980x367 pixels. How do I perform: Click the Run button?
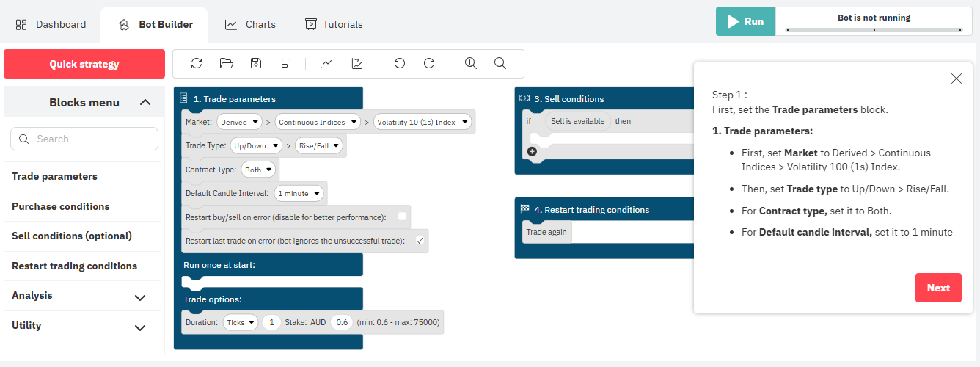[x=745, y=21]
